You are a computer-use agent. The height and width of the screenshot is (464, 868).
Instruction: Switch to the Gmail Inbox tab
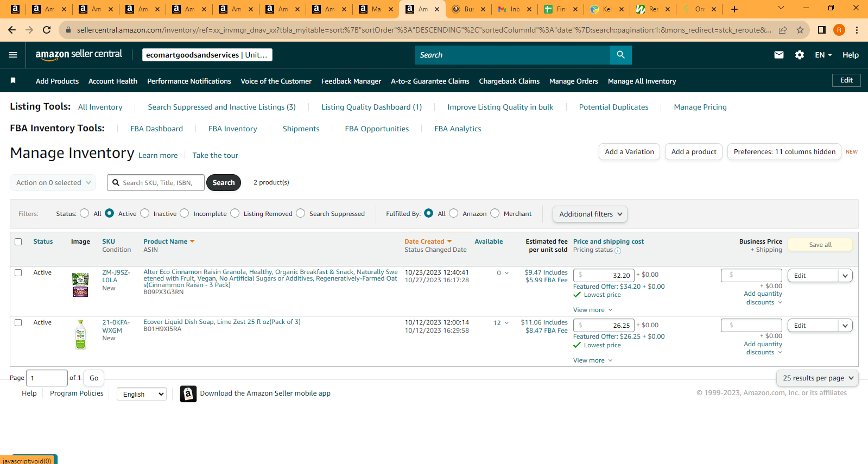pyautogui.click(x=509, y=9)
